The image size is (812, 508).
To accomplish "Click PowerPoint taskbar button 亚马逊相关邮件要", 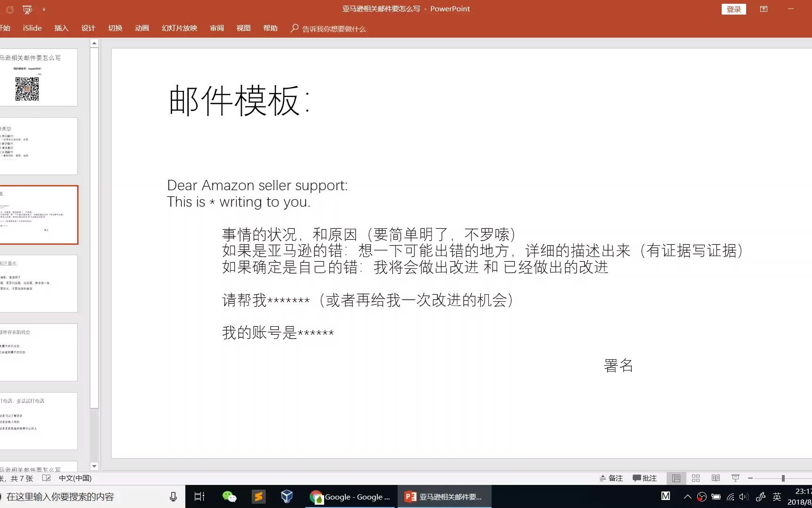I will (x=445, y=497).
